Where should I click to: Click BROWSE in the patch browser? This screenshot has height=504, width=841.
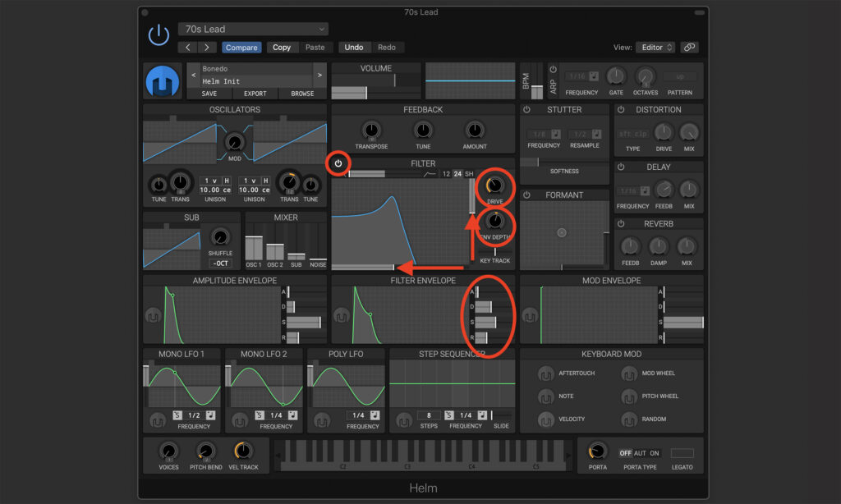302,94
